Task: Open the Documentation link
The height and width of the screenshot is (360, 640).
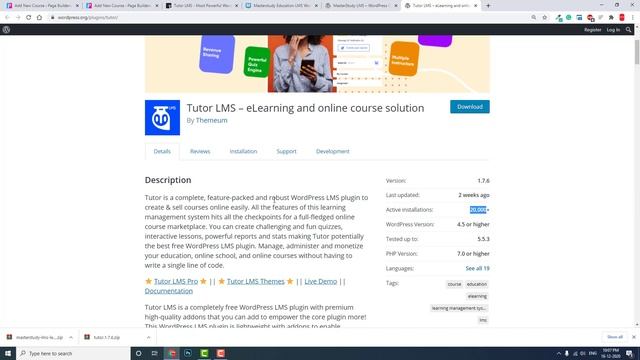Action: (169, 291)
